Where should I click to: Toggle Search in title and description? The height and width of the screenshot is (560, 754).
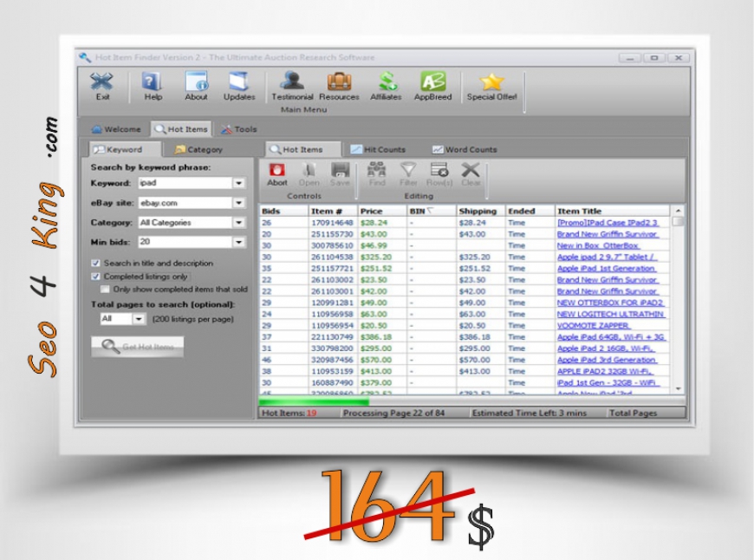pos(95,264)
